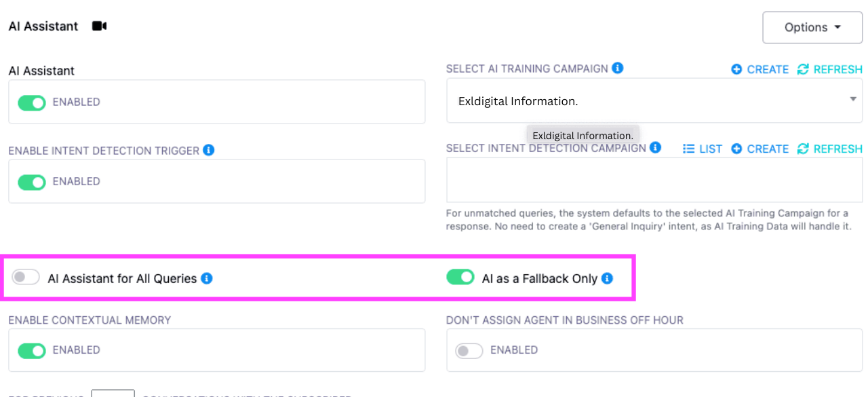Viewport: 868px width, 397px height.
Task: Open the Exldigital Information campaign selector
Action: coord(654,100)
